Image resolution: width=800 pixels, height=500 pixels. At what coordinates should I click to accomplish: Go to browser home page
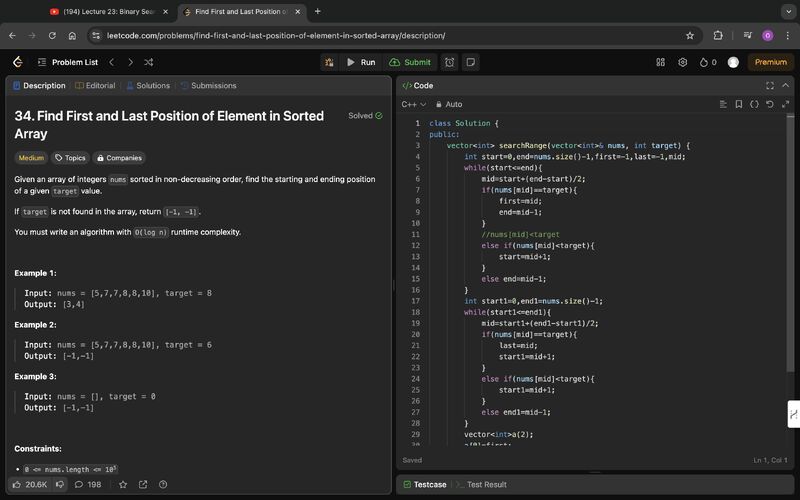[72, 36]
